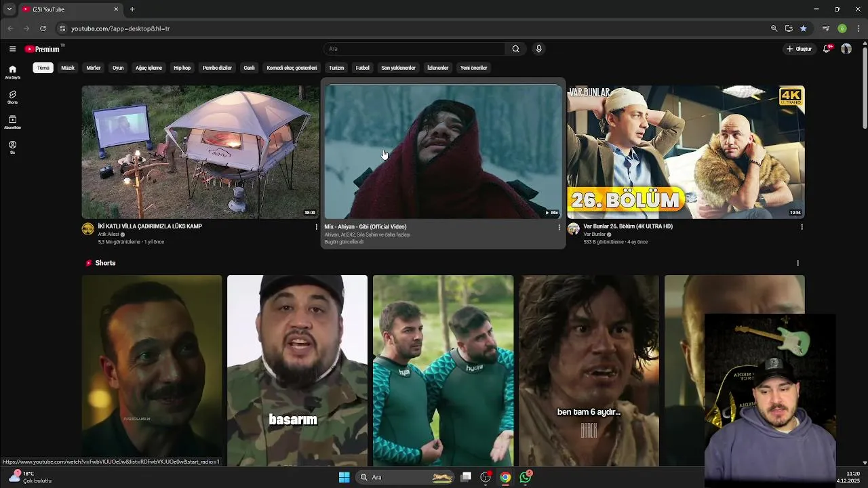Open the notifications bell

[x=827, y=49]
